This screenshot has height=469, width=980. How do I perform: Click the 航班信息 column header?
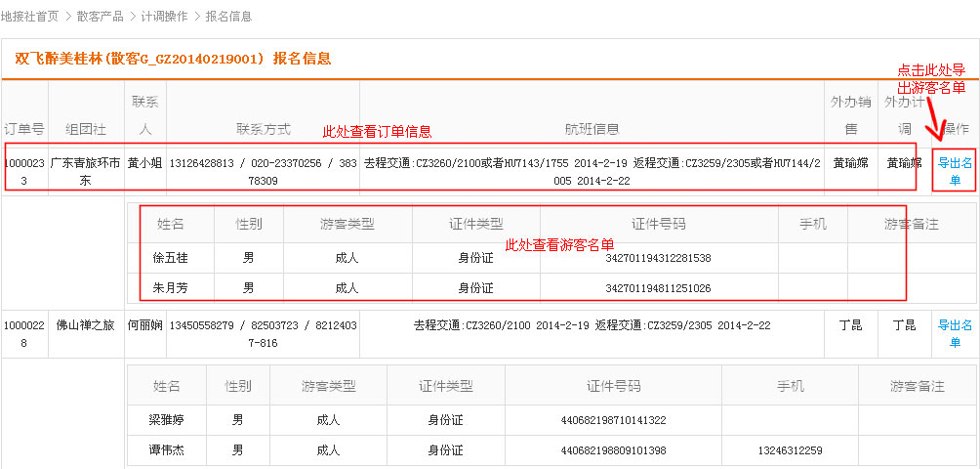tap(592, 129)
